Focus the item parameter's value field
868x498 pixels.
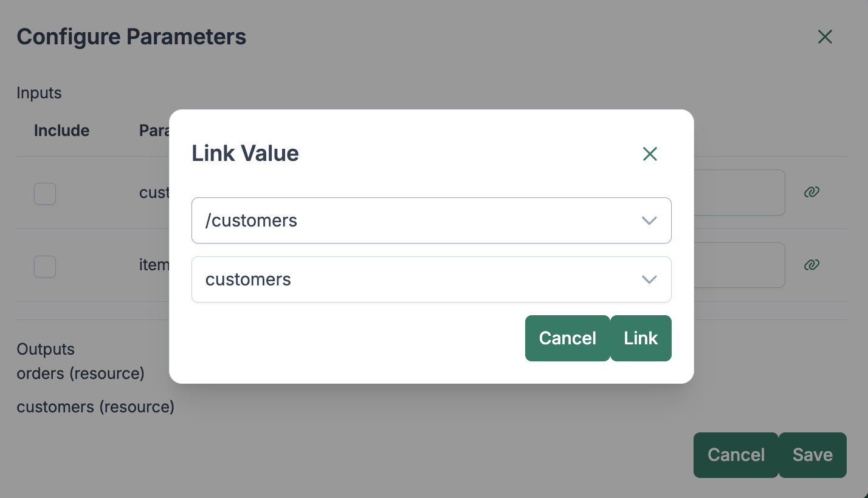[x=739, y=265]
